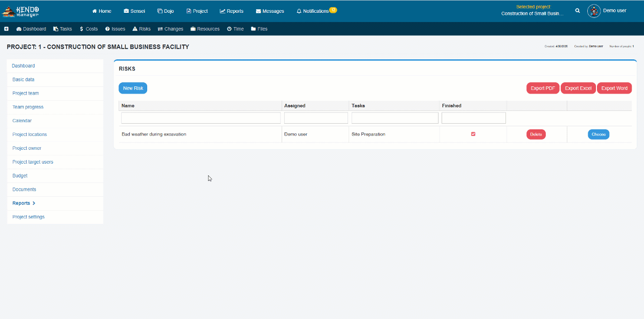Go to the Sensei menu
644x319 pixels.
134,11
